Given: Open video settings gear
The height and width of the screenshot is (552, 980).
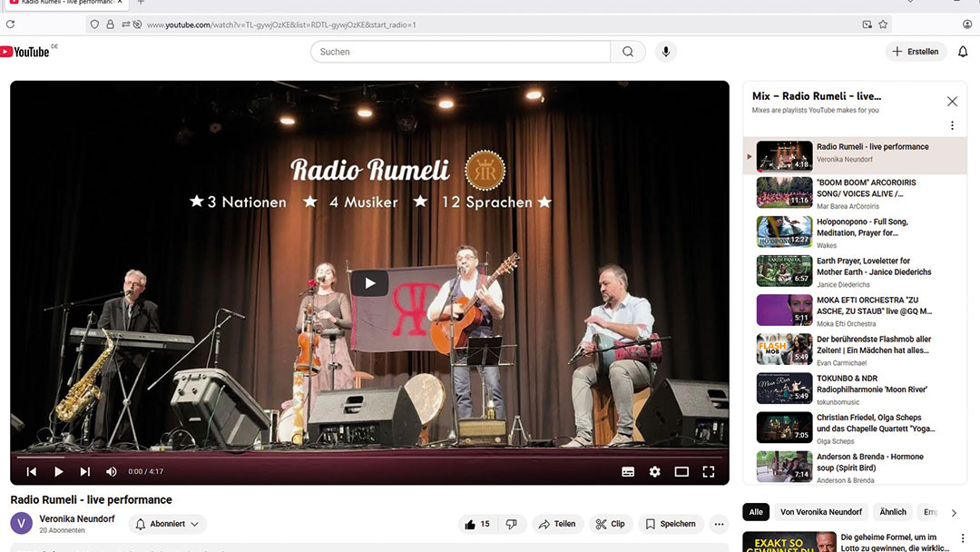Looking at the screenshot, I should (x=654, y=472).
